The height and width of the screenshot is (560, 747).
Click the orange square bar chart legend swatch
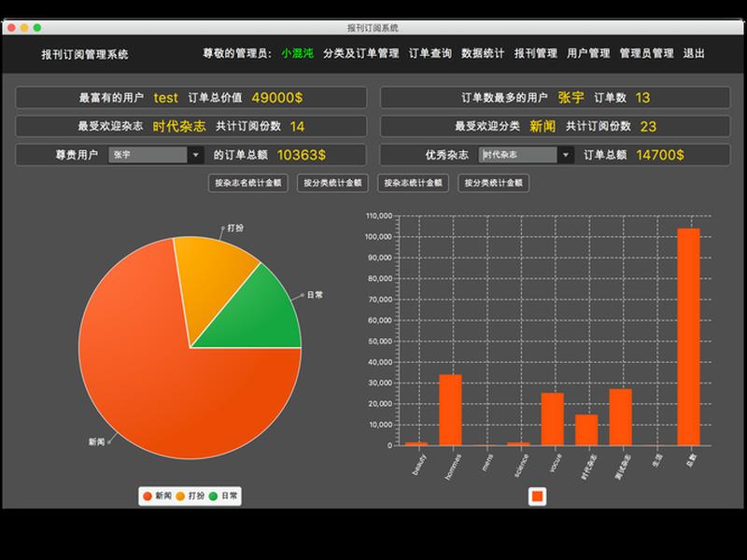pos(538,497)
